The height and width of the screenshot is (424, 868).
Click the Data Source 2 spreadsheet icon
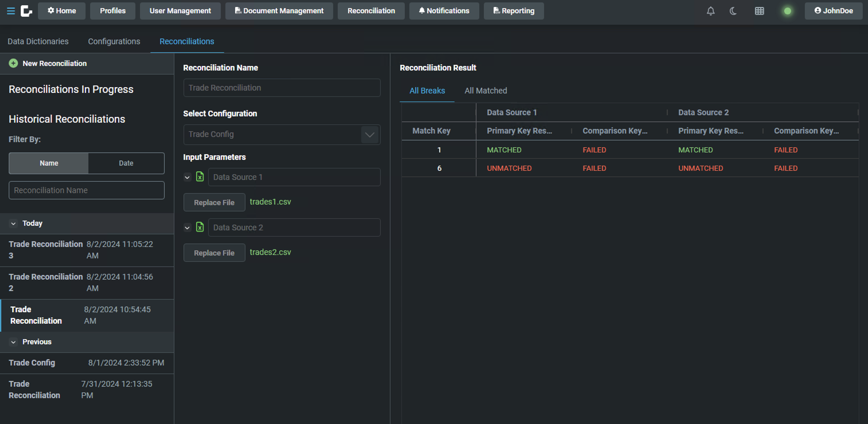[x=200, y=227]
